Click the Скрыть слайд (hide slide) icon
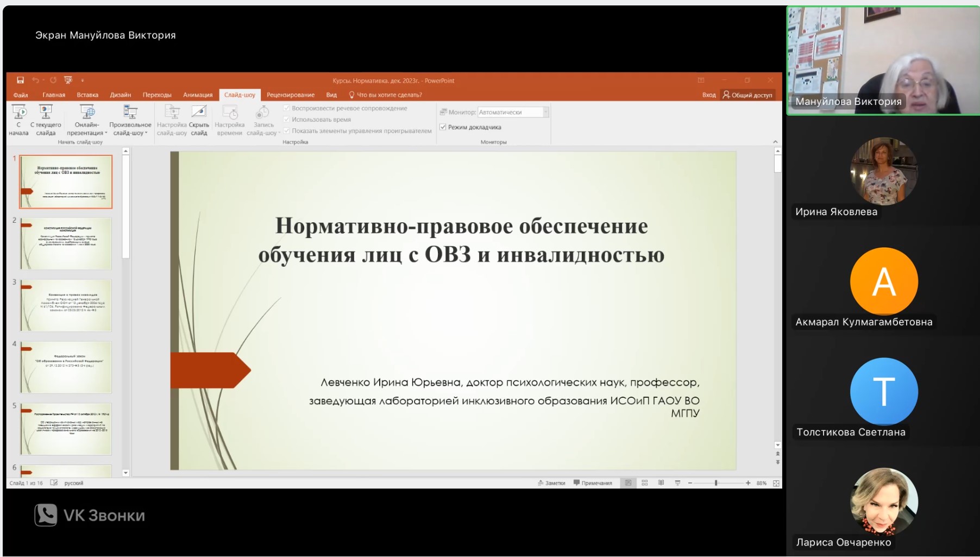 [x=199, y=112]
